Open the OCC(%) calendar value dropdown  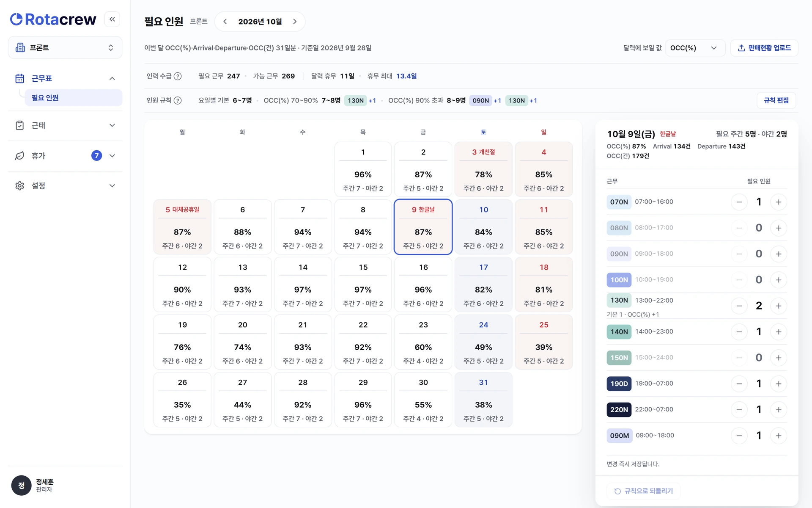coord(695,48)
